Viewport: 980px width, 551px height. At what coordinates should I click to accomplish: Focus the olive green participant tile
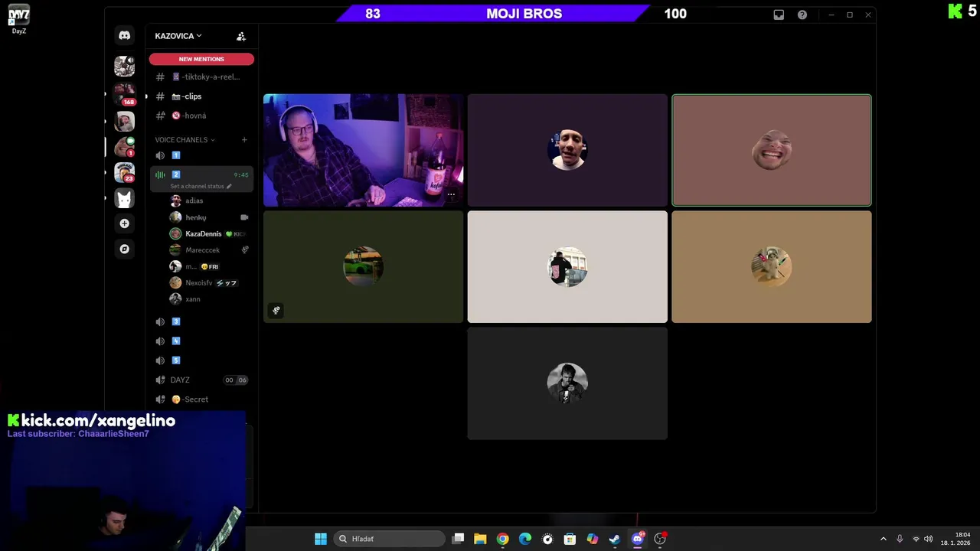363,267
